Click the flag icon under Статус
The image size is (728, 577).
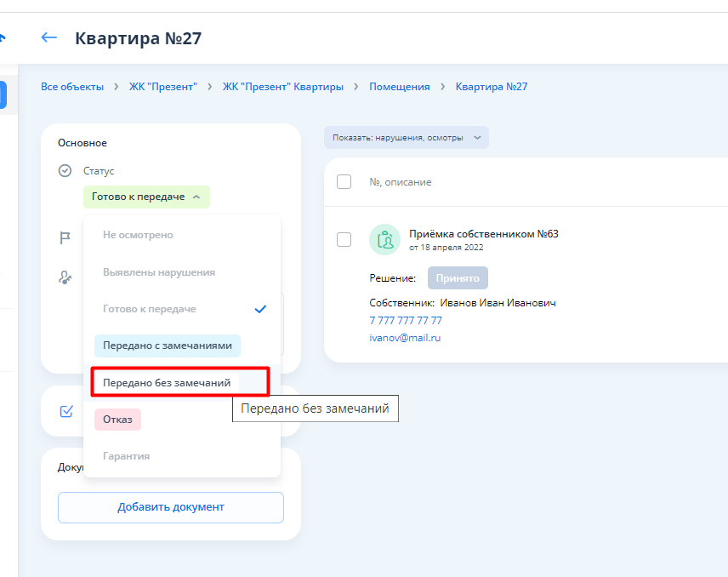pos(65,239)
